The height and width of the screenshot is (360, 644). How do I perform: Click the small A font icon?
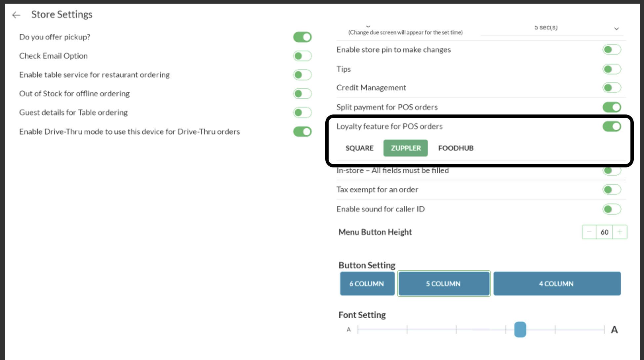(x=348, y=330)
